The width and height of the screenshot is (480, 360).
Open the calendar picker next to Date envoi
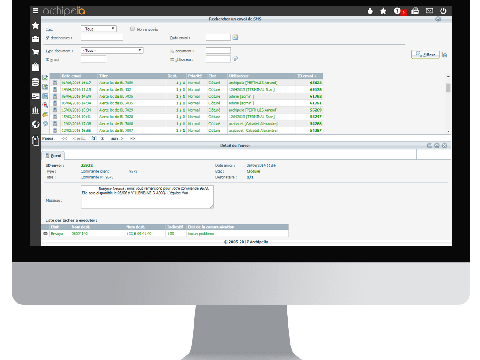[x=235, y=37]
